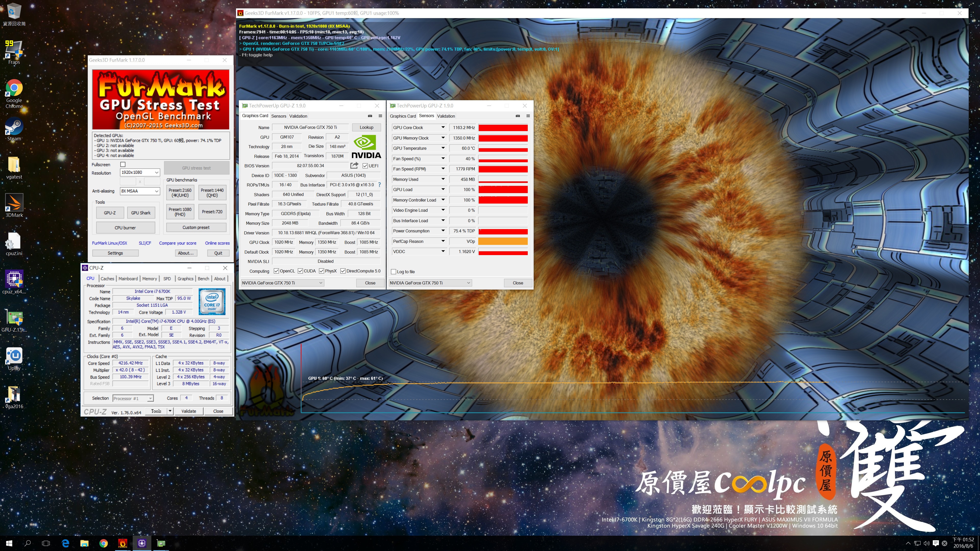Image resolution: width=980 pixels, height=551 pixels.
Task: Open the Sensors tab in GPU-Z Graphics Card window
Action: click(279, 116)
